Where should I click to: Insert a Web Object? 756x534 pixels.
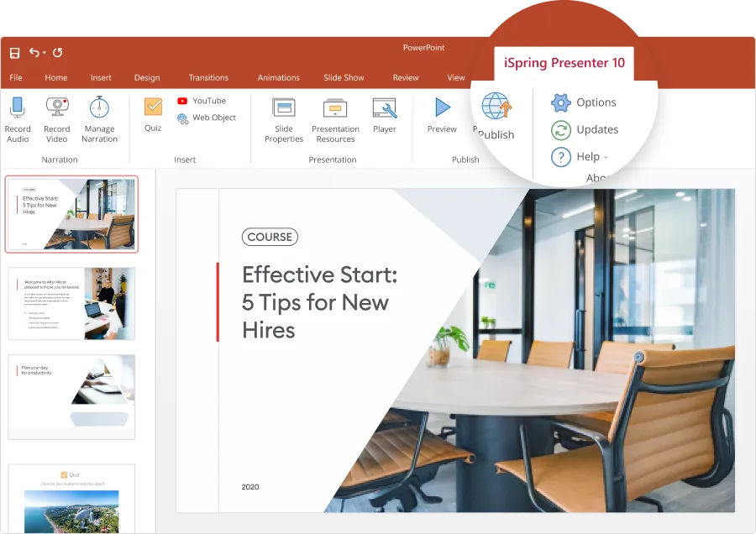tap(204, 118)
